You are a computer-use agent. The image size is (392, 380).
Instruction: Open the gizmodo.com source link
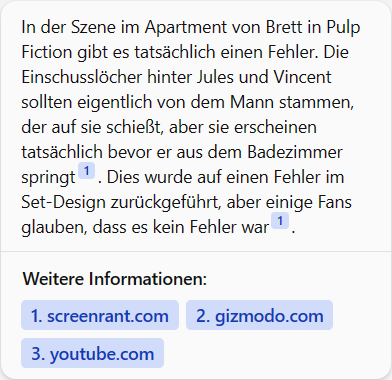[259, 315]
